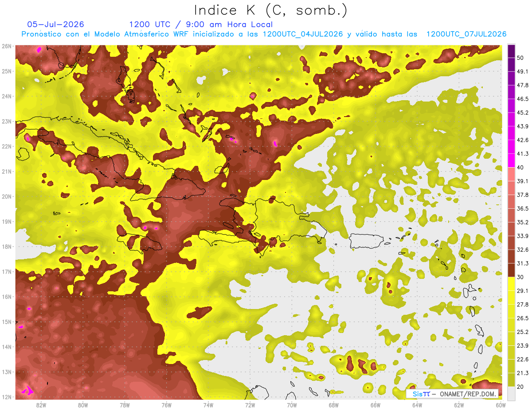
Task: Click colorbar value '39.1'
Action: 523,181
